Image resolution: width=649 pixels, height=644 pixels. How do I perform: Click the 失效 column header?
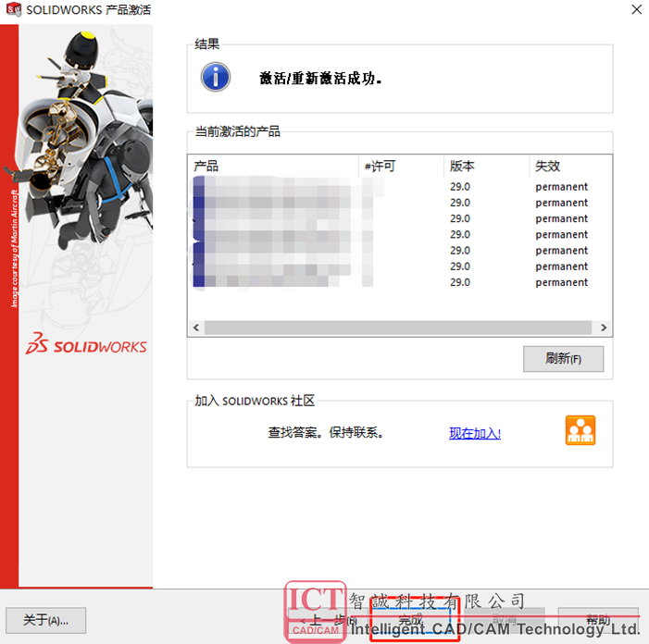(570, 167)
